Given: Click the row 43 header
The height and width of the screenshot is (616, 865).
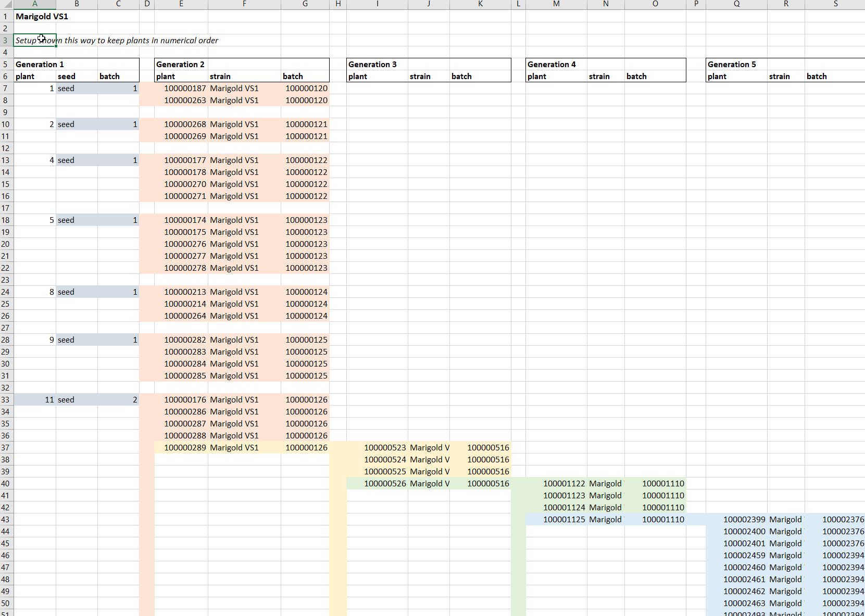Looking at the screenshot, I should coord(6,520).
